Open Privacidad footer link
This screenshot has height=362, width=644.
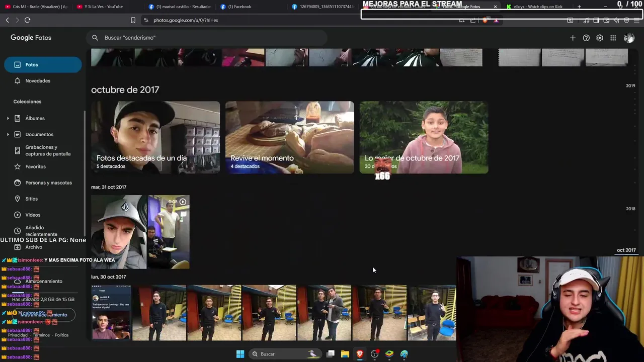click(18, 335)
